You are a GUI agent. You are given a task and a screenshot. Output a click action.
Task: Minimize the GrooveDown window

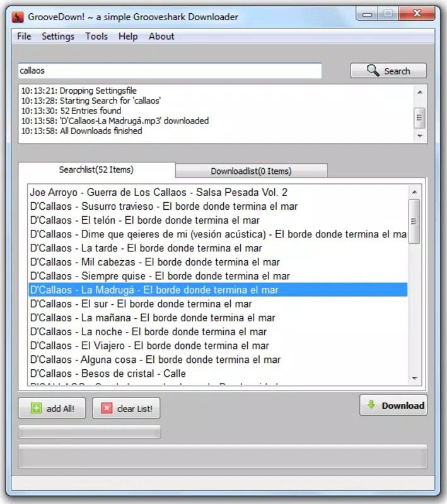coord(368,14)
